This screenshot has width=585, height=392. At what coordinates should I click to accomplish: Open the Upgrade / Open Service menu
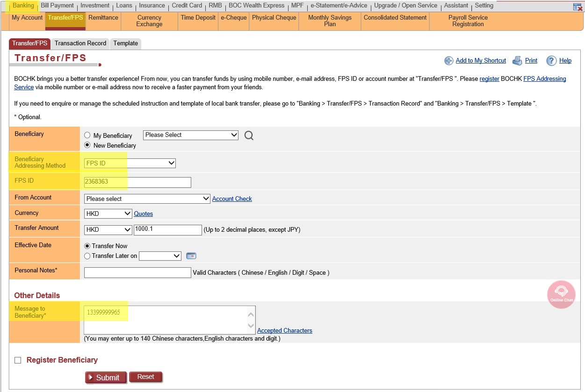coord(406,6)
